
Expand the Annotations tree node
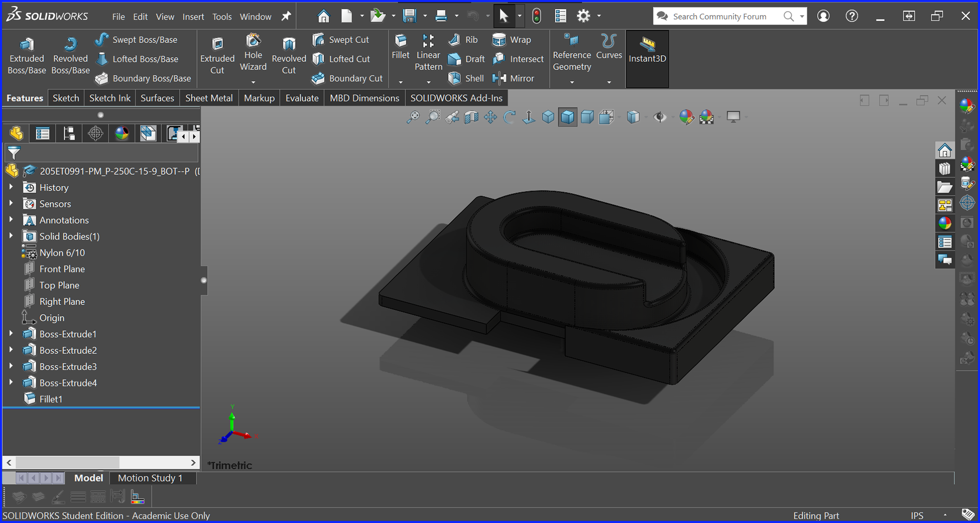pyautogui.click(x=11, y=220)
